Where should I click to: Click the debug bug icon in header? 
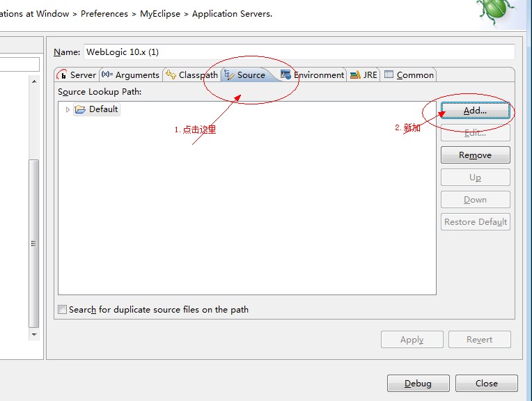click(494, 12)
